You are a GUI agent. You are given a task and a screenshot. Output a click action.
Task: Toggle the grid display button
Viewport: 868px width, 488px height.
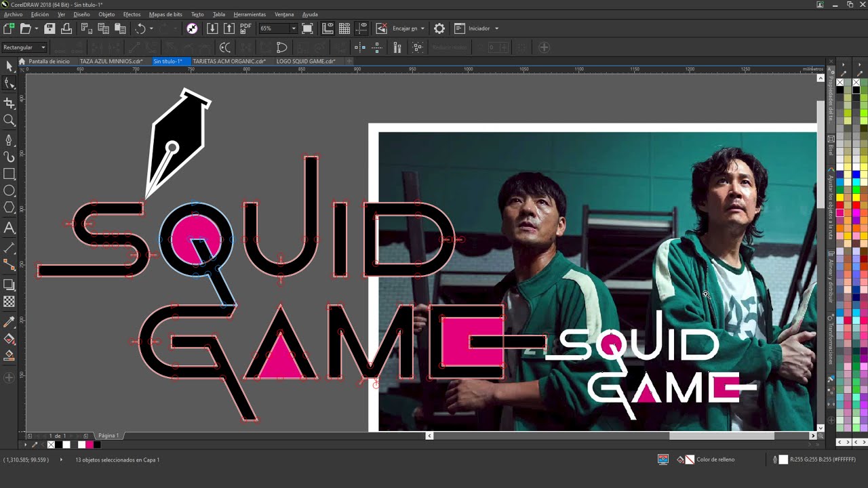344,28
